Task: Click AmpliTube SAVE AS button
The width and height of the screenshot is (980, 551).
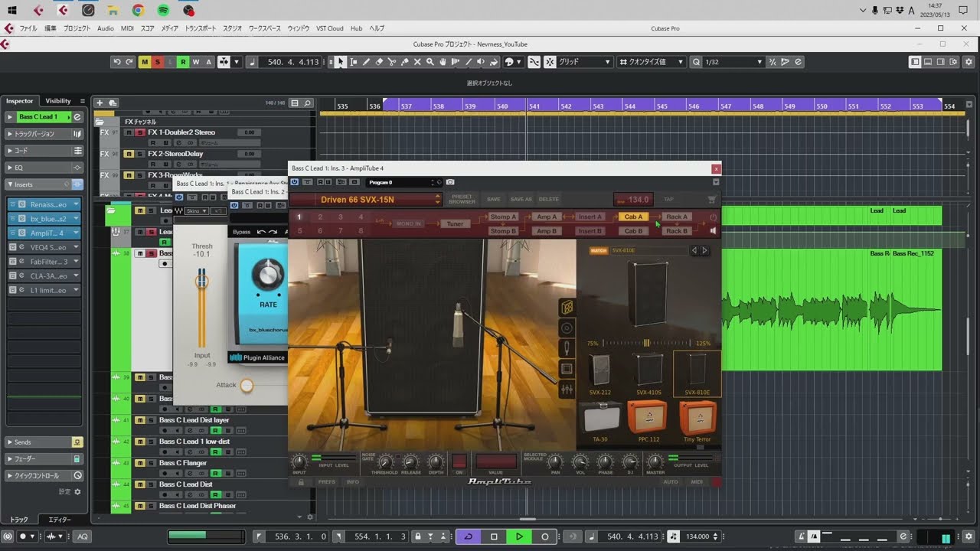Action: [521, 200]
